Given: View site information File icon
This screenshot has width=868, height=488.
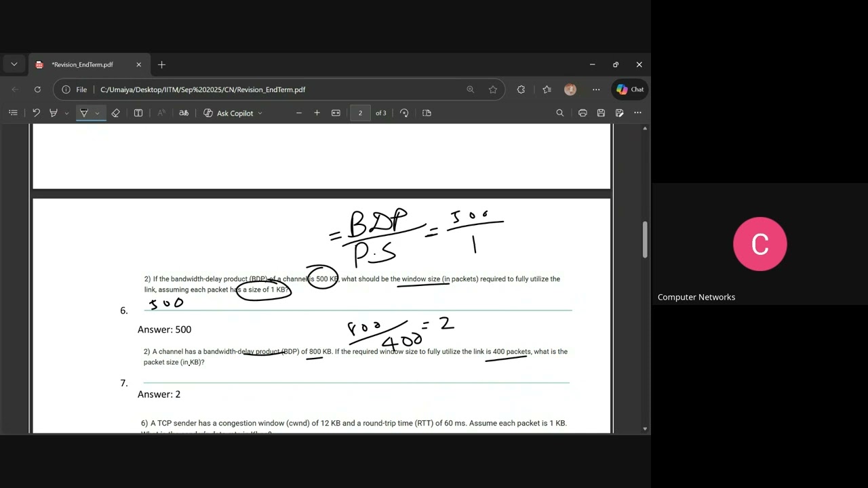Looking at the screenshot, I should (x=74, y=89).
